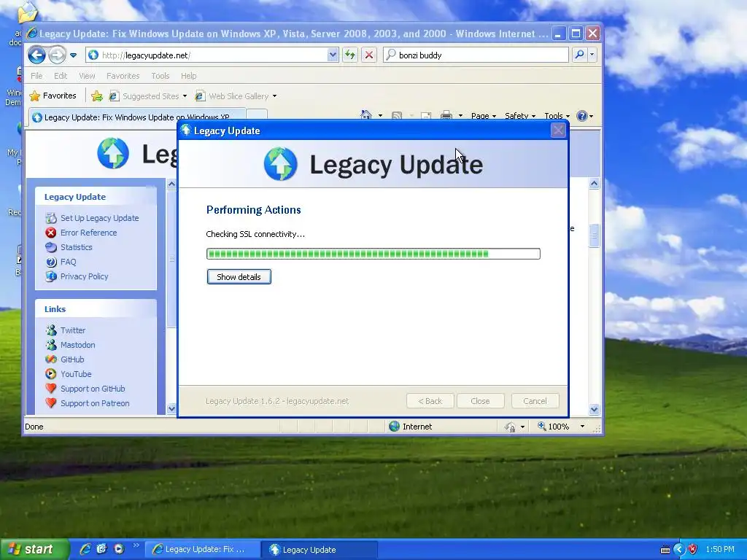Click the page scrollbar down arrow

click(594, 409)
